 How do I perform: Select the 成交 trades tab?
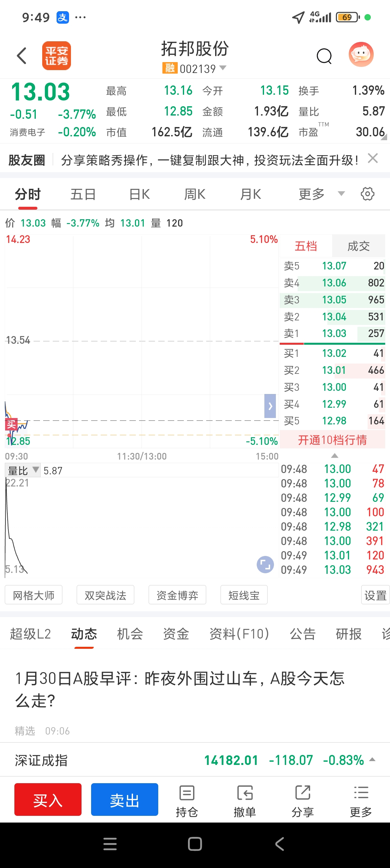point(358,246)
